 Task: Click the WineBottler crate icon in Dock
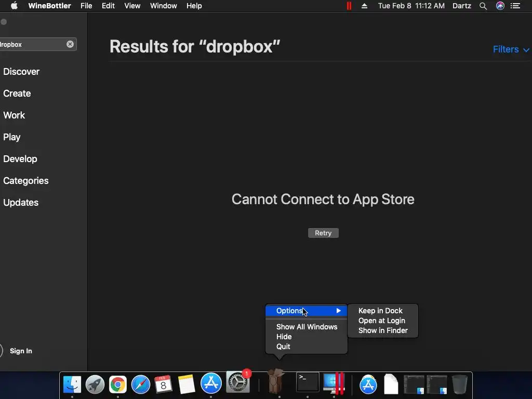[275, 381]
